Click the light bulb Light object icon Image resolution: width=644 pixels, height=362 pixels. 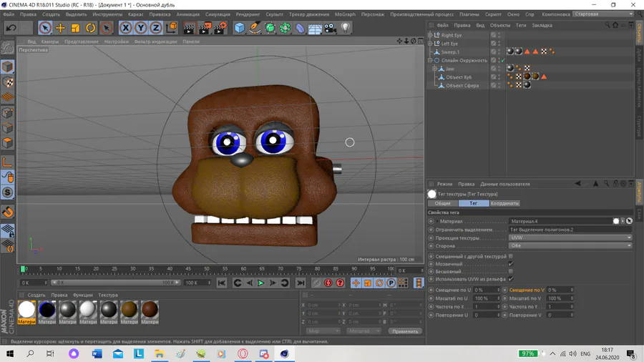(x=346, y=28)
